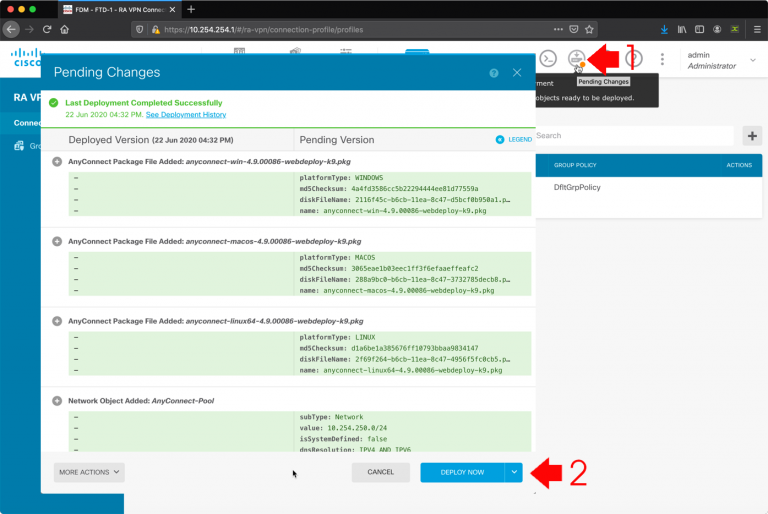
Task: Click the Actions column header
Action: [x=739, y=165]
